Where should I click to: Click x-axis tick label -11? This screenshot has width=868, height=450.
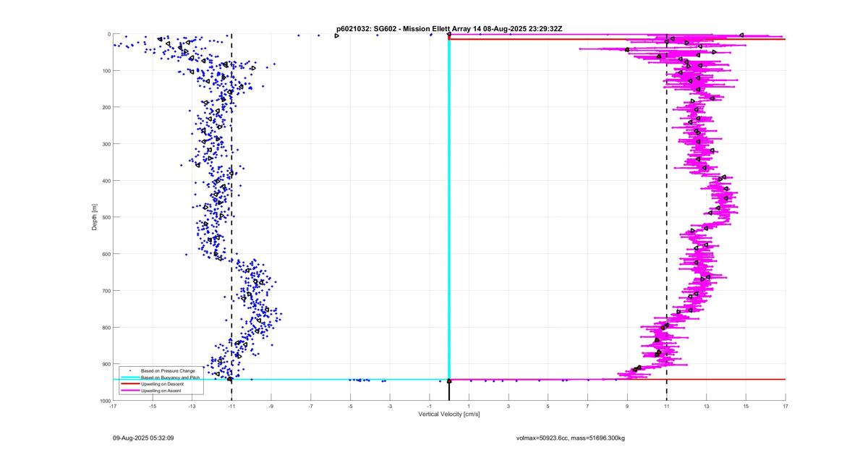coord(231,407)
